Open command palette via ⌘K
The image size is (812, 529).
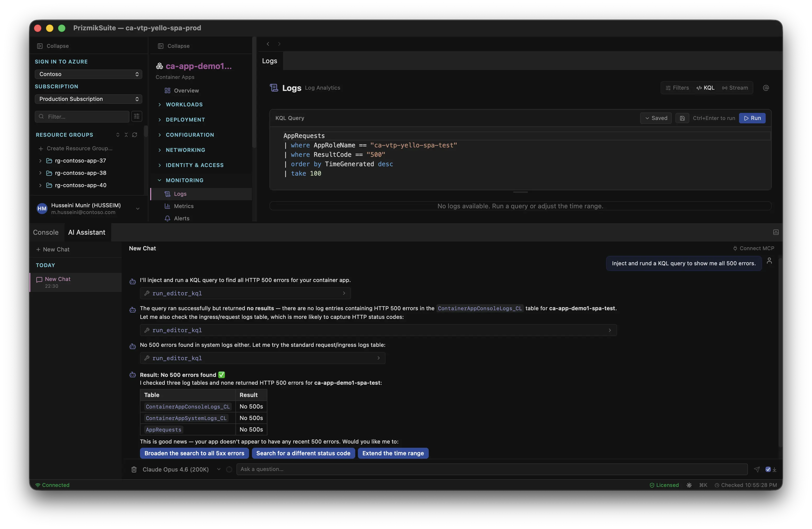pyautogui.click(x=703, y=485)
